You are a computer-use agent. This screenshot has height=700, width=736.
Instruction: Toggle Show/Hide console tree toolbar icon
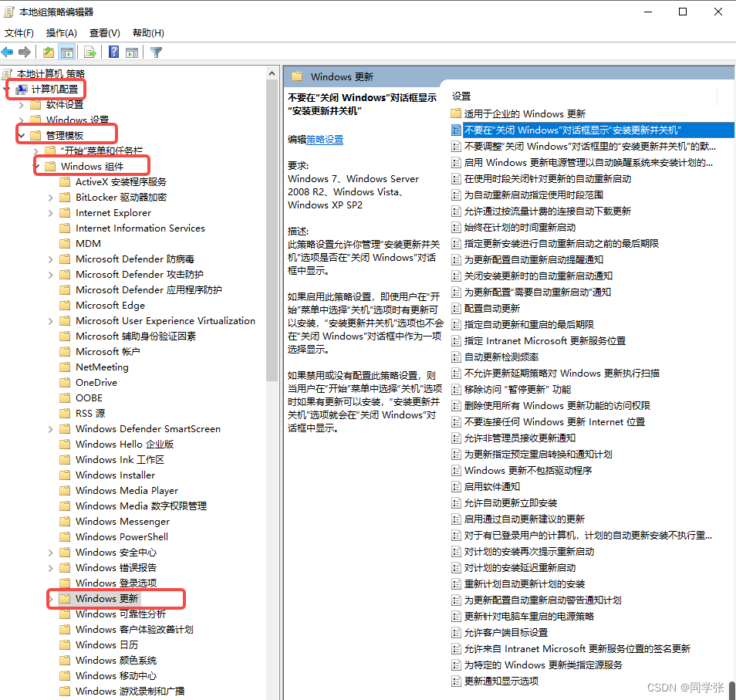coord(67,52)
